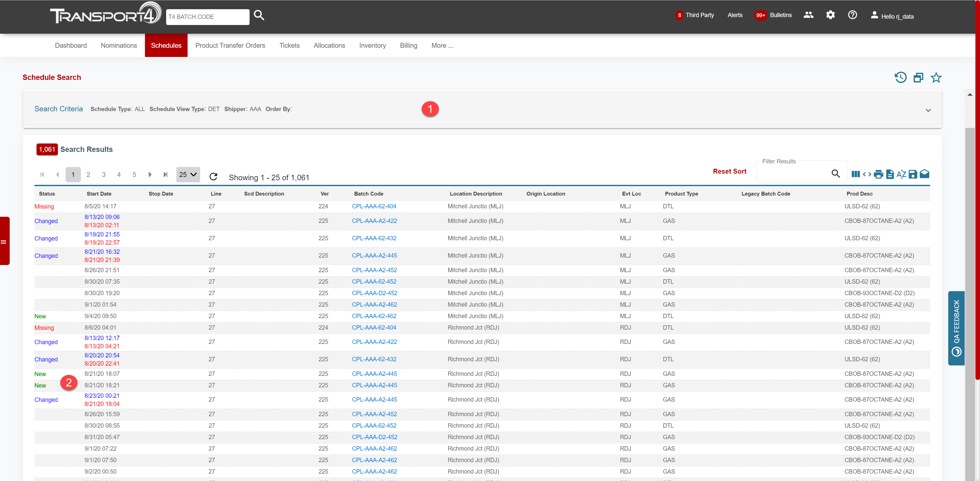Go to results page 3
Image resolution: width=980 pixels, height=481 pixels.
point(103,175)
